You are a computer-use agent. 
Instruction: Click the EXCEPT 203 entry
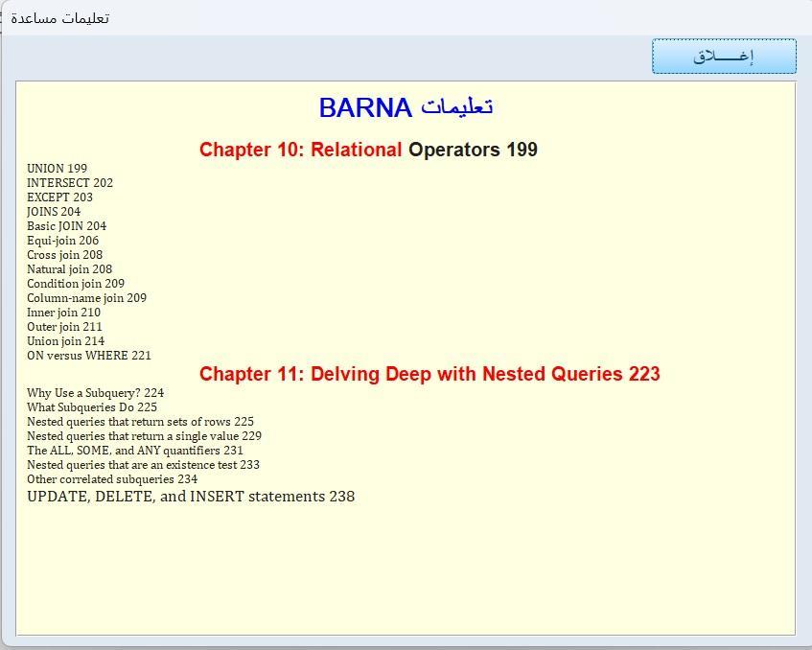coord(59,197)
